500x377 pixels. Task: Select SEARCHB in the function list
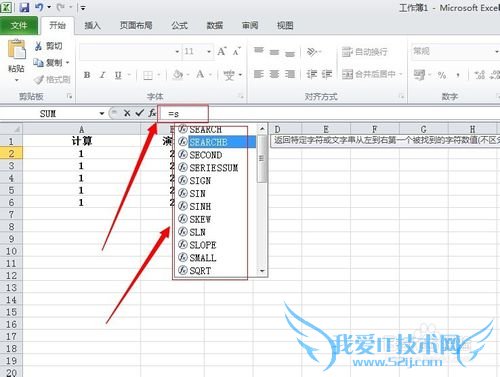click(x=217, y=142)
